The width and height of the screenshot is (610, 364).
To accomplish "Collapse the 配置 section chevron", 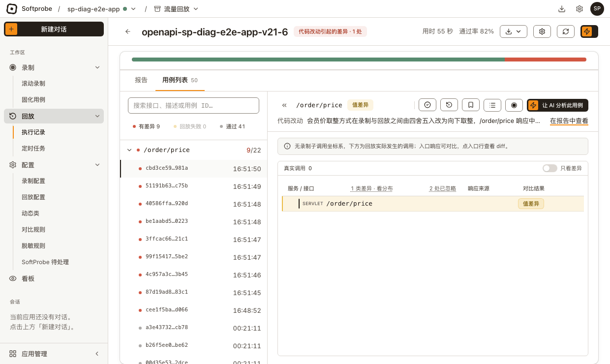I will 97,165.
